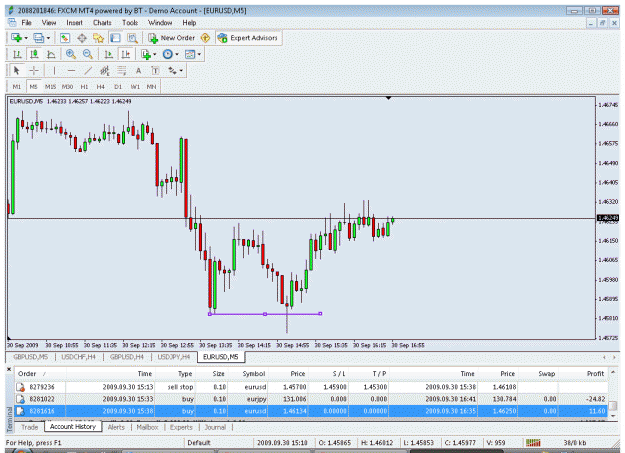Expand the Profiles dropdown arrow
The image size is (625, 453).
pos(48,38)
